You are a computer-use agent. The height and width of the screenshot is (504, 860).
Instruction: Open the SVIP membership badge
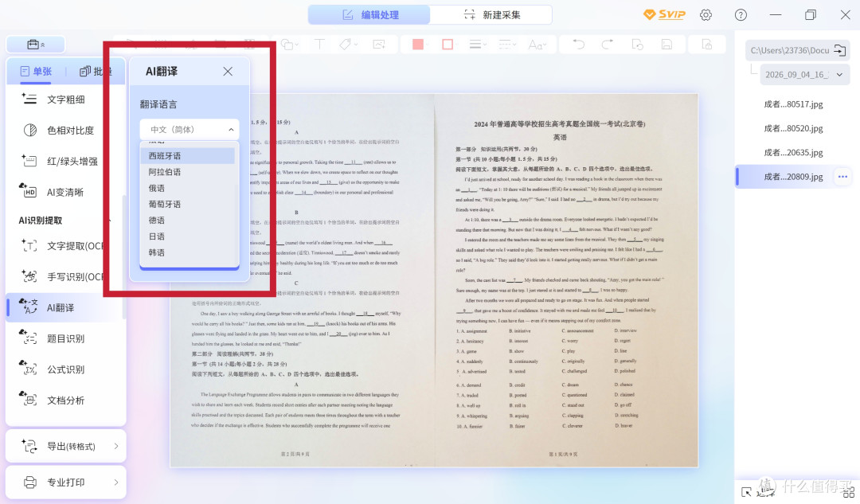coord(664,15)
